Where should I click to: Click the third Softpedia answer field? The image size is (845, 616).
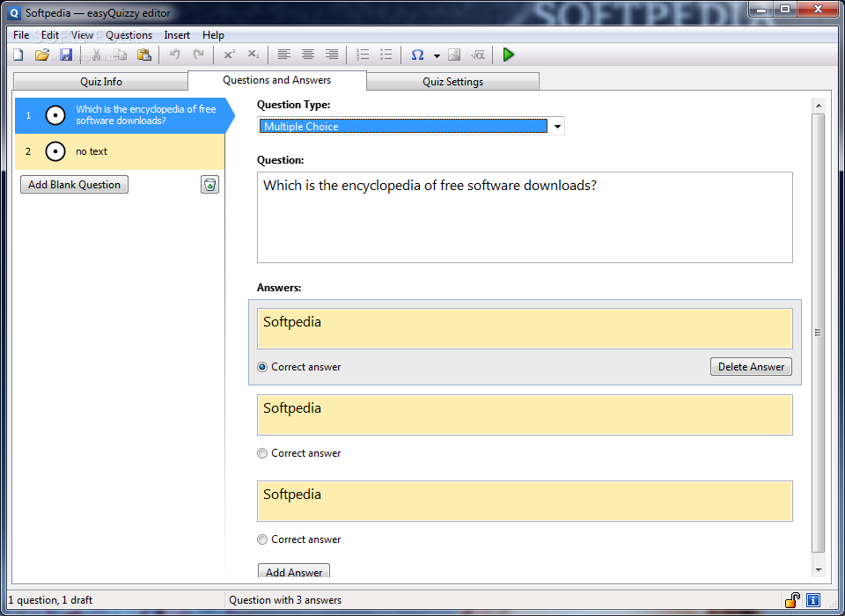pos(525,502)
